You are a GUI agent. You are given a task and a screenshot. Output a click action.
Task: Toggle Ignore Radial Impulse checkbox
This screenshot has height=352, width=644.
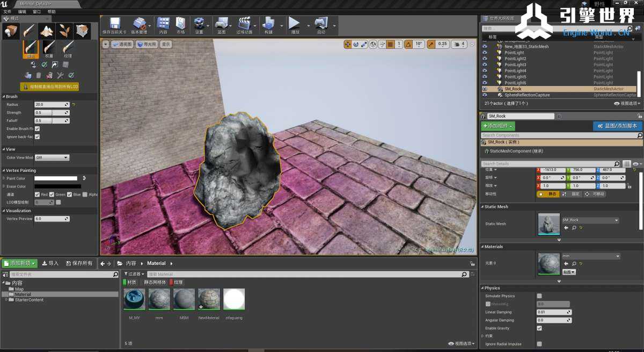point(539,344)
